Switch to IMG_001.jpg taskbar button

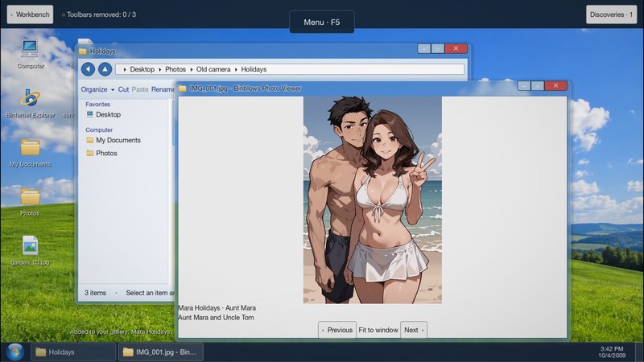[160, 352]
